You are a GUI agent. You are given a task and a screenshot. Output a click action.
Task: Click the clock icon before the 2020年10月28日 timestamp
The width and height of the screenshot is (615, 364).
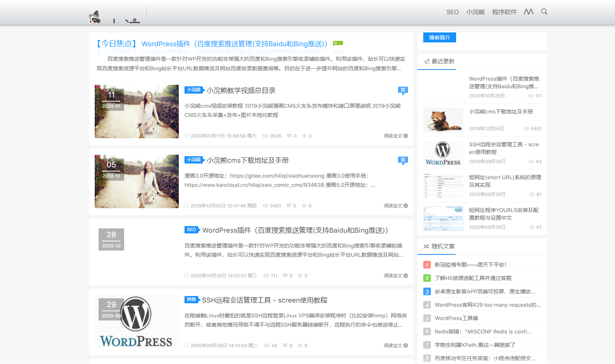tap(186, 275)
